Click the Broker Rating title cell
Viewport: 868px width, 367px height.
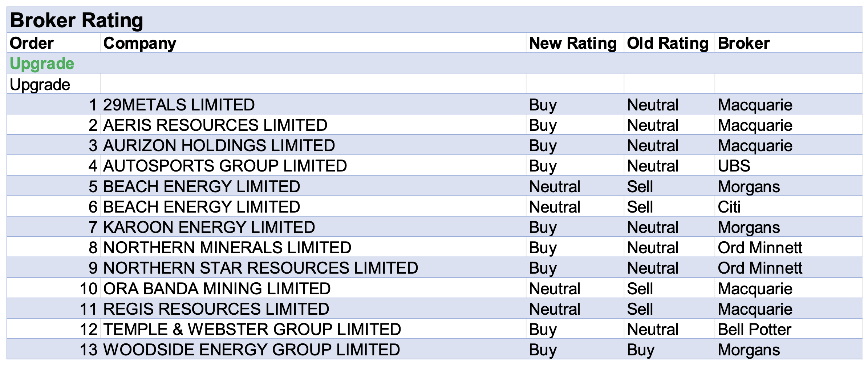76,20
